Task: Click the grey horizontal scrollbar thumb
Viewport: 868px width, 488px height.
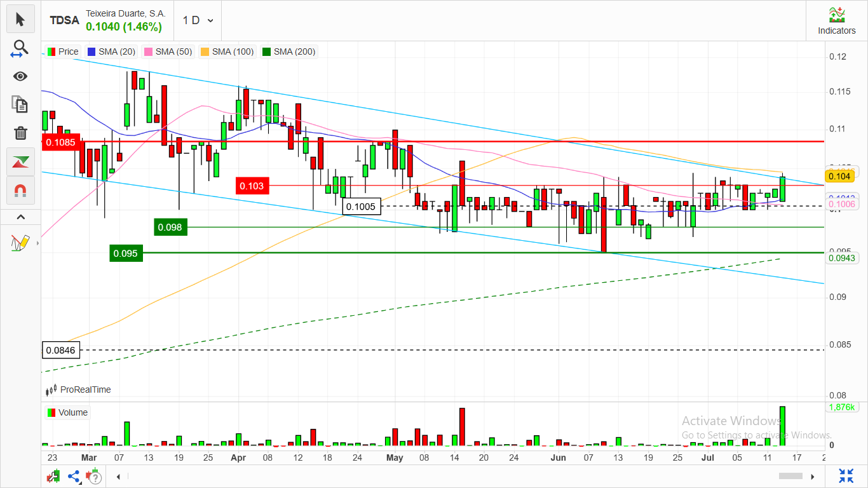Action: tap(791, 476)
